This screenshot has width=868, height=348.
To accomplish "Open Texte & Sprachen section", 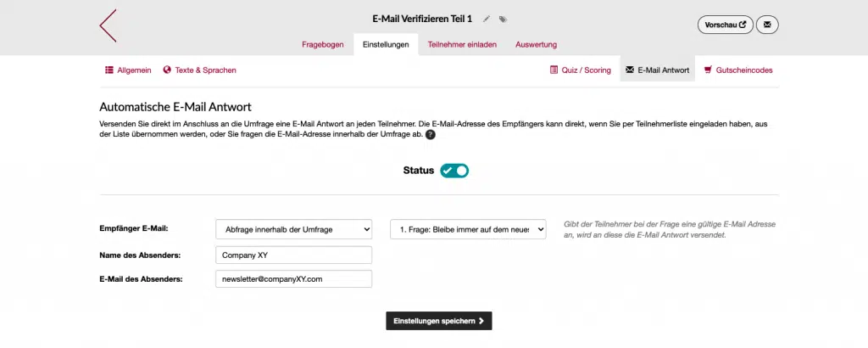I will [200, 70].
